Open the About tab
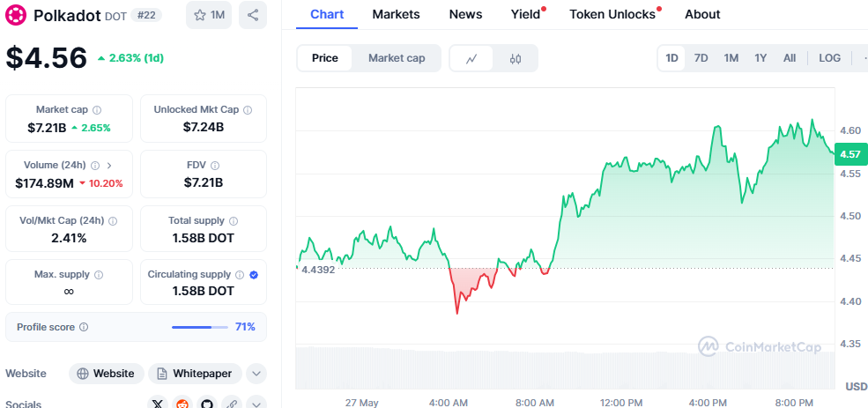Image resolution: width=868 pixels, height=408 pixels. [x=702, y=14]
